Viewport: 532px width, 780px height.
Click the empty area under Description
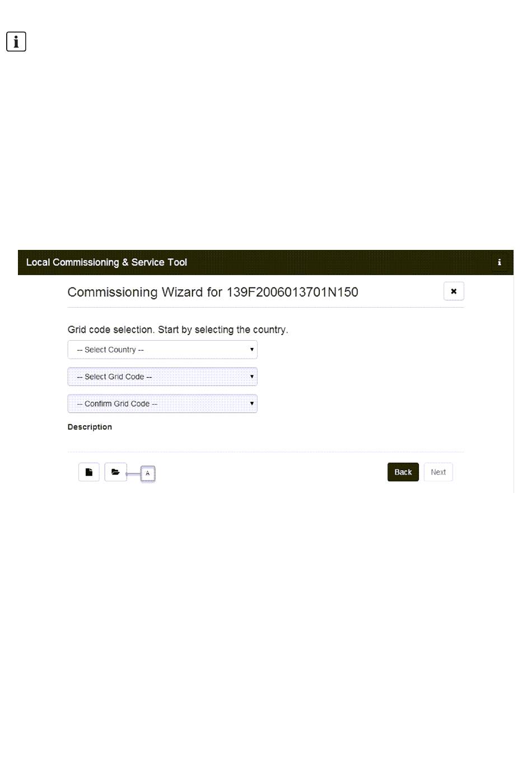265,441
